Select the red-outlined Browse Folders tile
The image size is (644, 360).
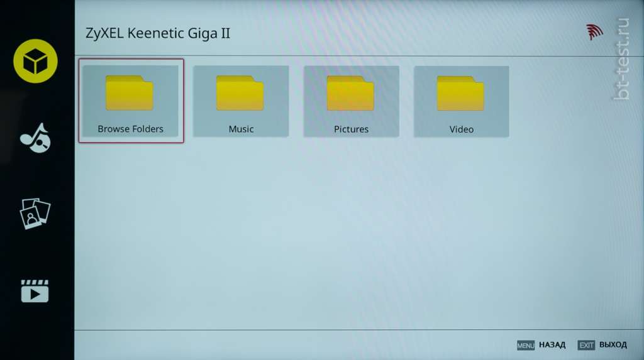(x=131, y=101)
